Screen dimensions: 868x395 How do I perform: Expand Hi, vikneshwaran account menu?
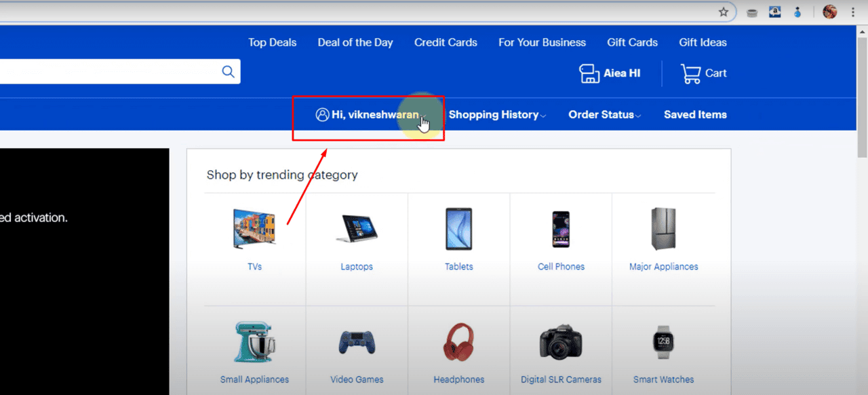(x=370, y=115)
